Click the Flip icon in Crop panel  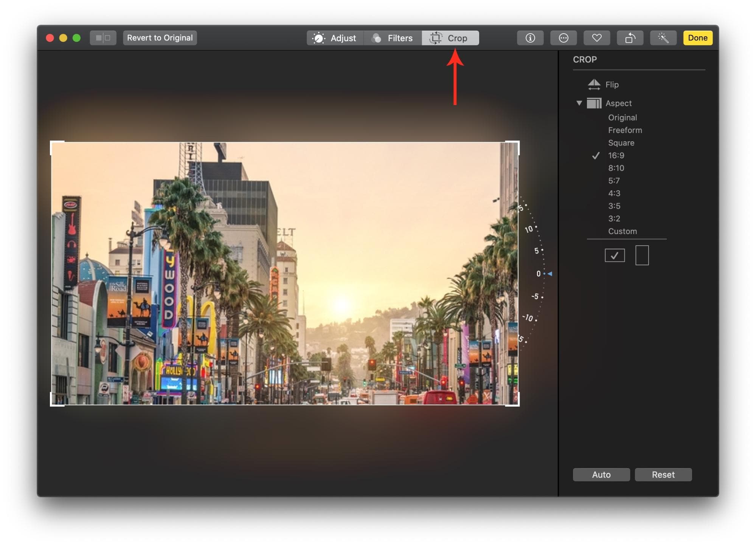click(x=594, y=84)
